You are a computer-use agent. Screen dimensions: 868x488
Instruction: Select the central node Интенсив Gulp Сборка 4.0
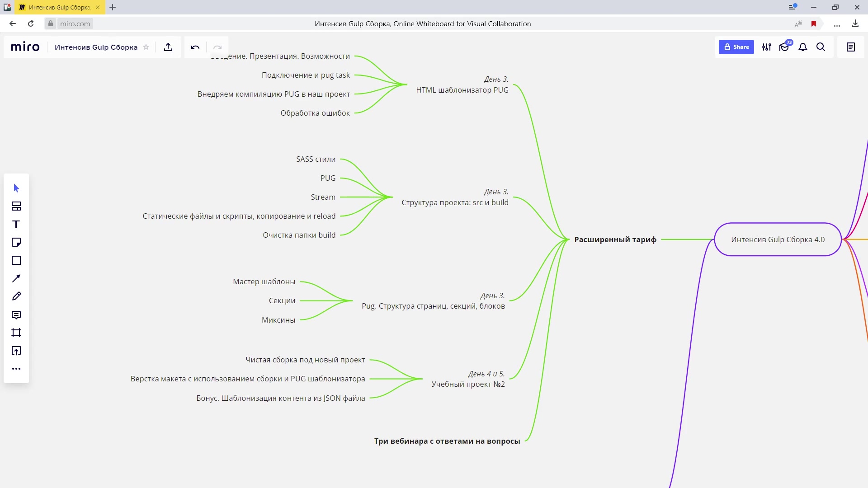point(778,239)
